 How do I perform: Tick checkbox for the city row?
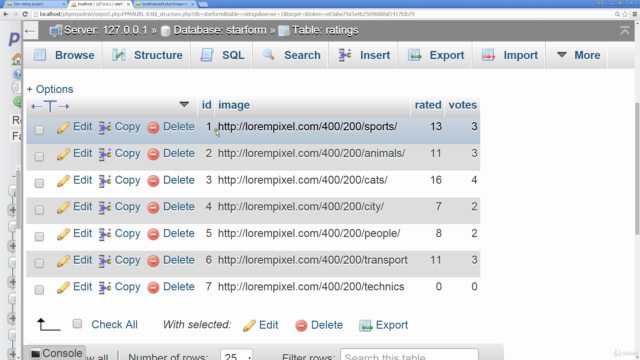39,210
